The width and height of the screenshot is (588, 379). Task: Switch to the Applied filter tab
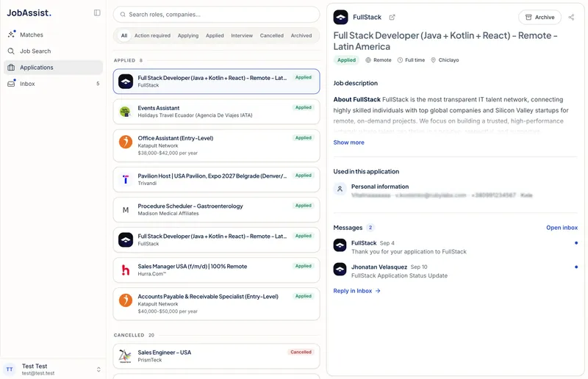pyautogui.click(x=215, y=35)
